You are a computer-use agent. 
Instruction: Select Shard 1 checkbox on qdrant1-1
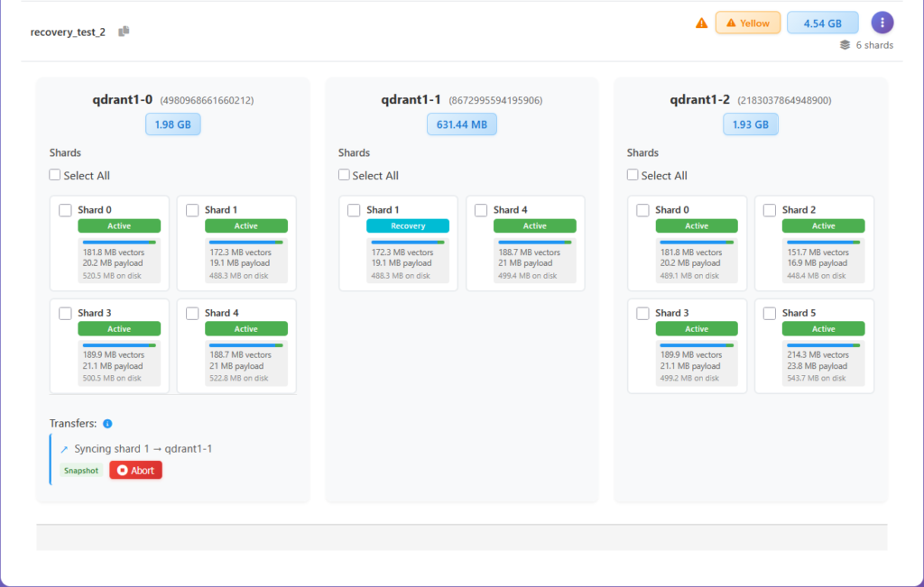coord(354,210)
